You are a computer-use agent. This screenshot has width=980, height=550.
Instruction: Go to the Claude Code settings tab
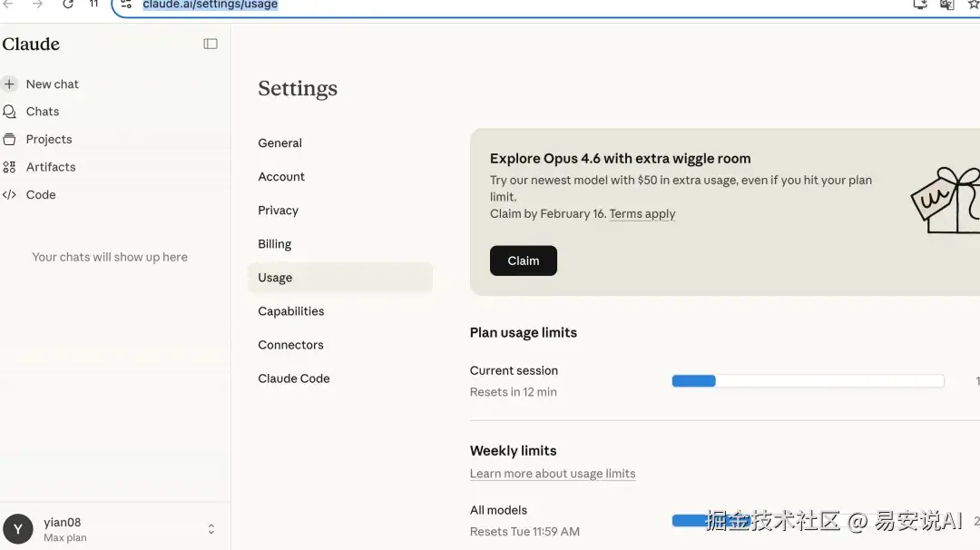[x=293, y=378]
